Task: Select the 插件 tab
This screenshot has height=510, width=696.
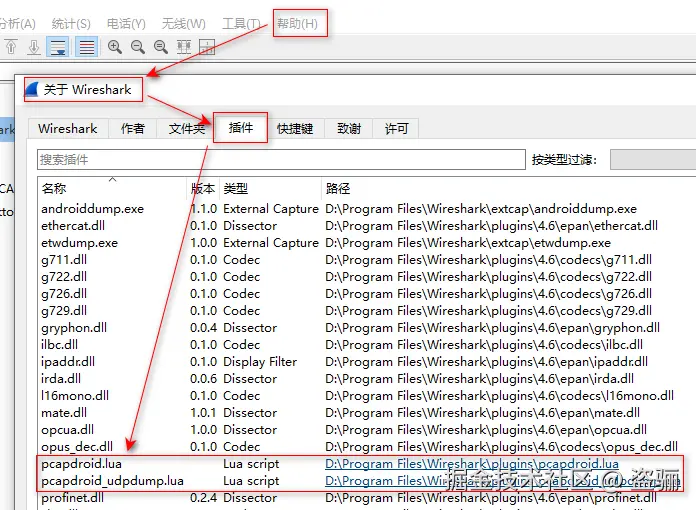Action: pos(241,128)
